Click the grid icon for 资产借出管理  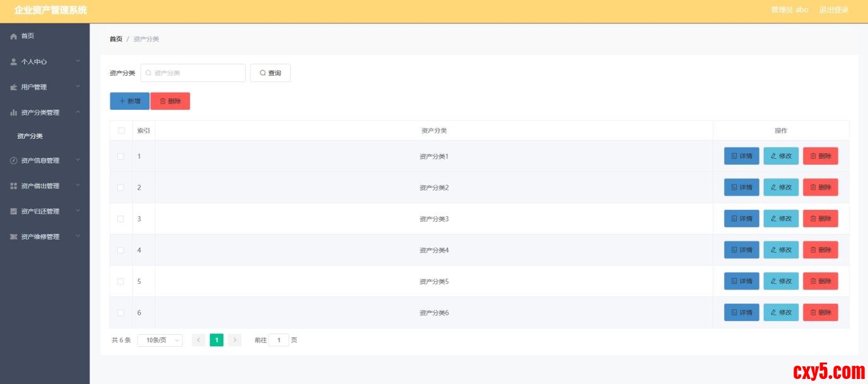[14, 186]
